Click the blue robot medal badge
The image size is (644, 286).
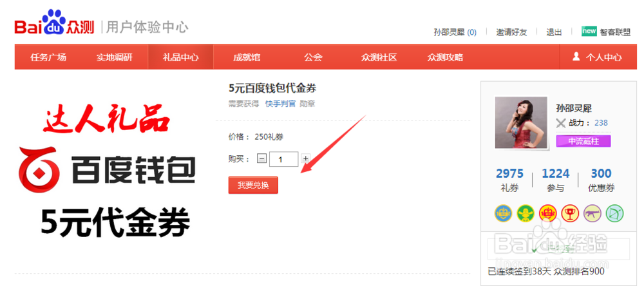click(503, 213)
